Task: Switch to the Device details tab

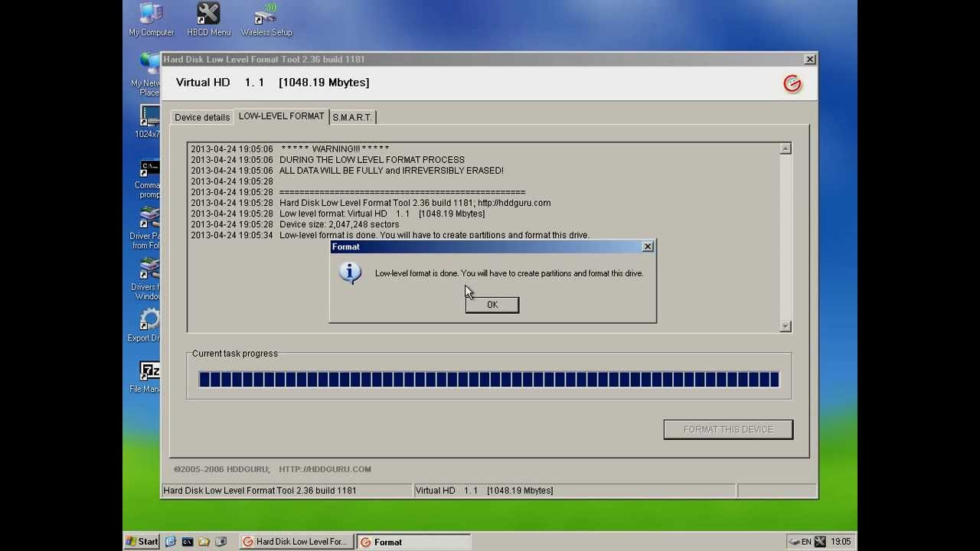Action: 202,117
